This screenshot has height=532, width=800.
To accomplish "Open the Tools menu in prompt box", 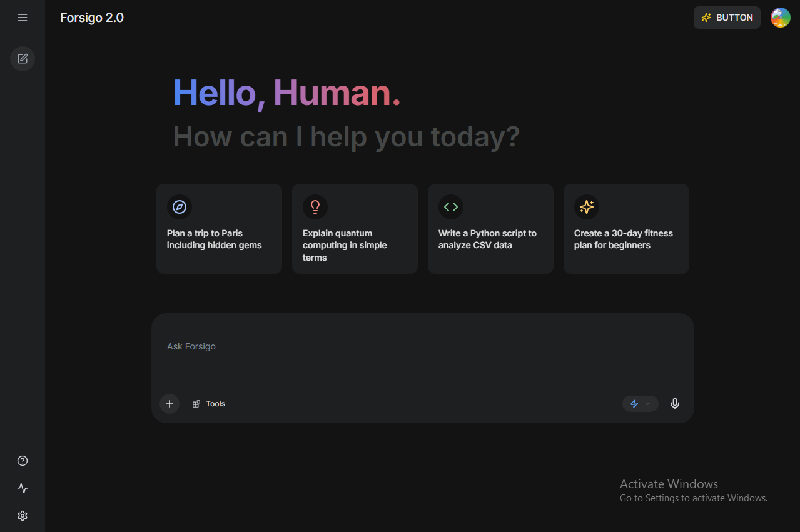I will 209,404.
